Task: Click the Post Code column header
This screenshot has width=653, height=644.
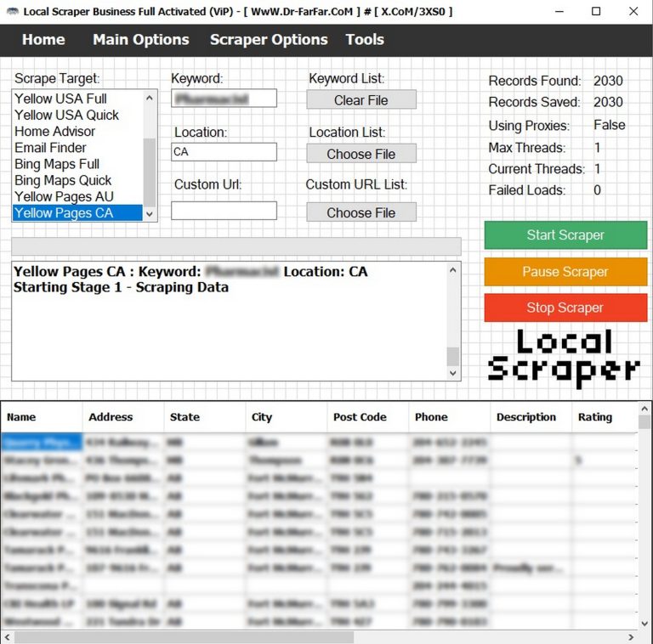Action: [367, 417]
